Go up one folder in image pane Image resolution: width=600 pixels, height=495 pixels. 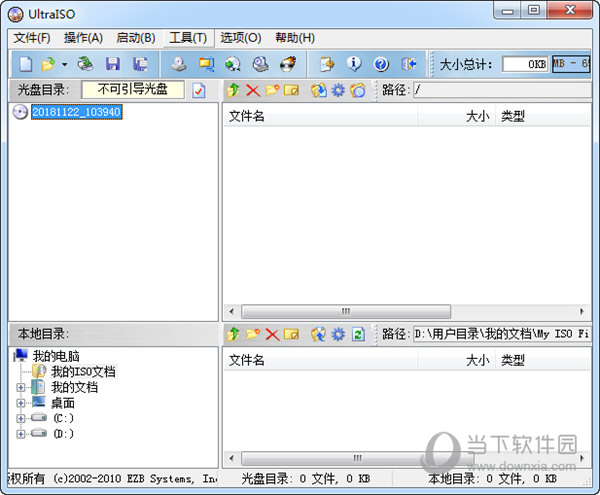pos(233,91)
